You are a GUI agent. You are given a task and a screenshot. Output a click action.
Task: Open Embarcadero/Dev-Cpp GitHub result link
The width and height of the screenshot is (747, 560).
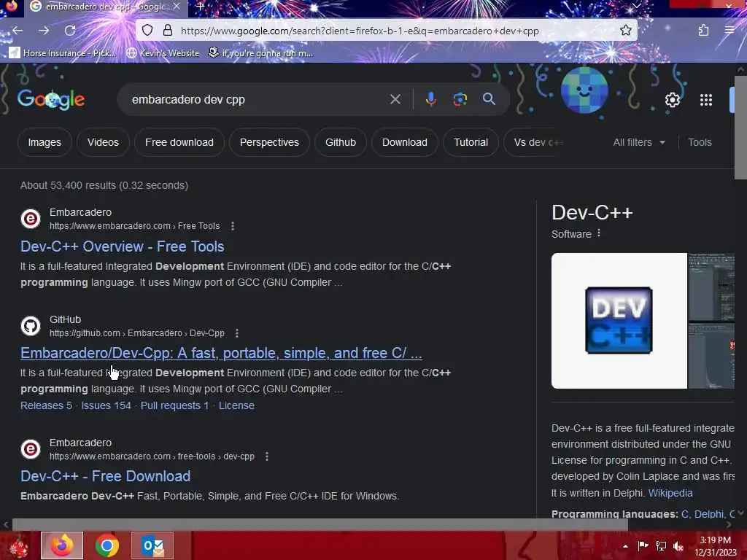221,353
